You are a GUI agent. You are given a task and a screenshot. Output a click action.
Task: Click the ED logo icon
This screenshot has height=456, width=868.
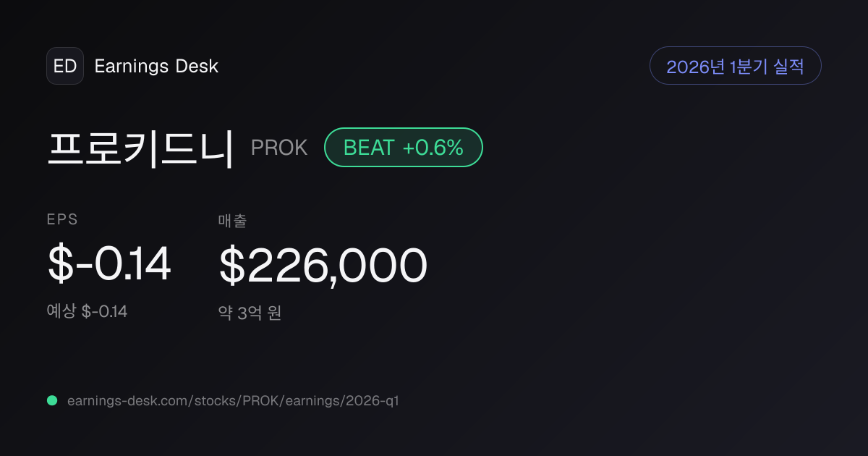(65, 66)
